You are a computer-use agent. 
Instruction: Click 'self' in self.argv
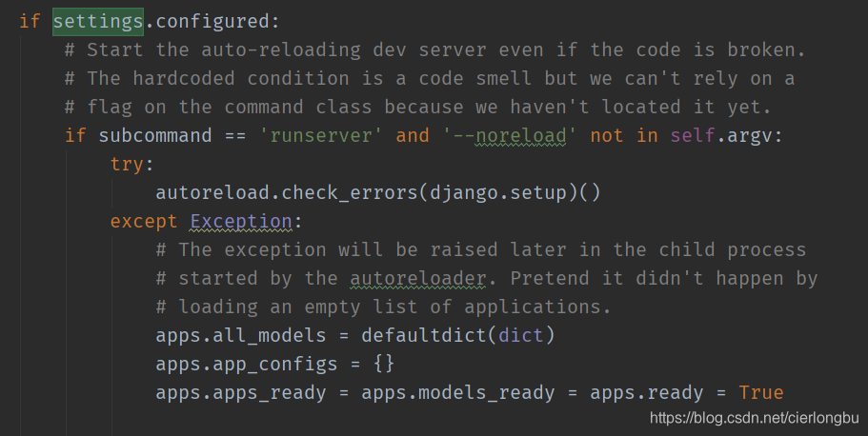693,135
